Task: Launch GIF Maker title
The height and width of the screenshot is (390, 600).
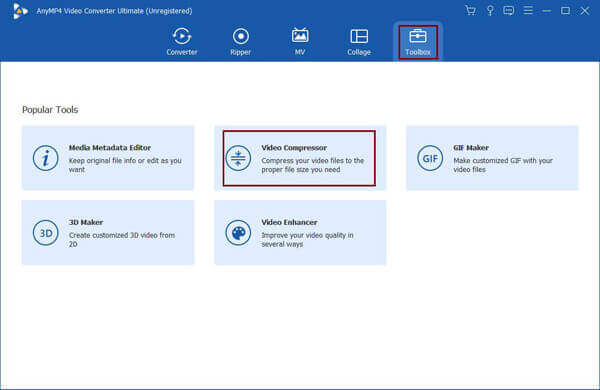Action: [x=471, y=147]
